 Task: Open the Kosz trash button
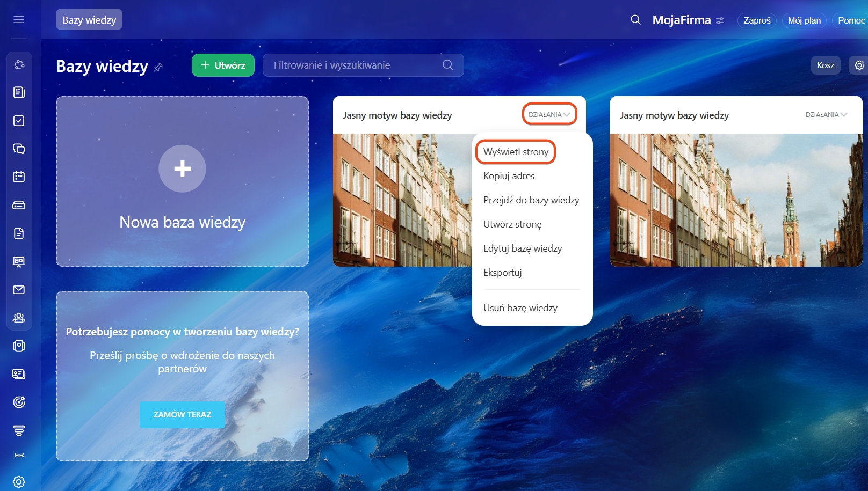click(x=825, y=65)
